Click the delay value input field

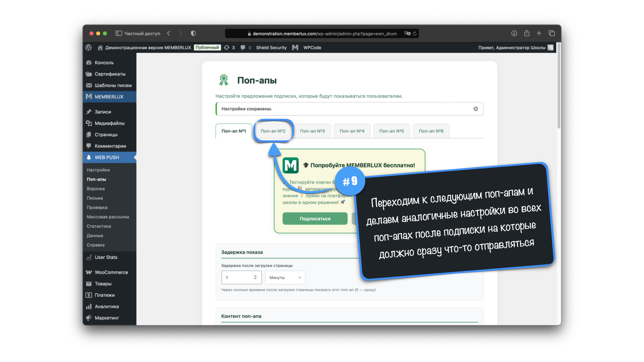237,278
